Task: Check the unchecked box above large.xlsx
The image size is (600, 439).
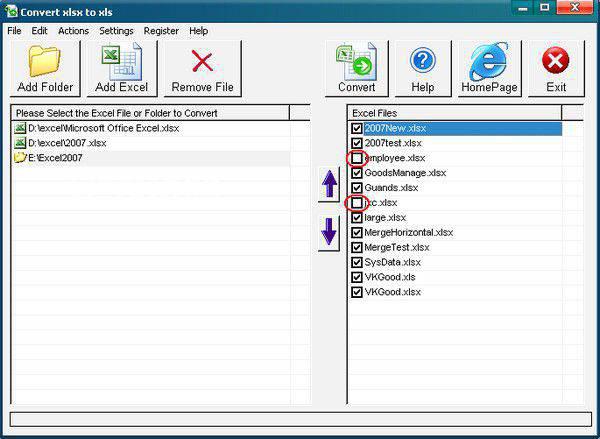Action: [x=357, y=203]
